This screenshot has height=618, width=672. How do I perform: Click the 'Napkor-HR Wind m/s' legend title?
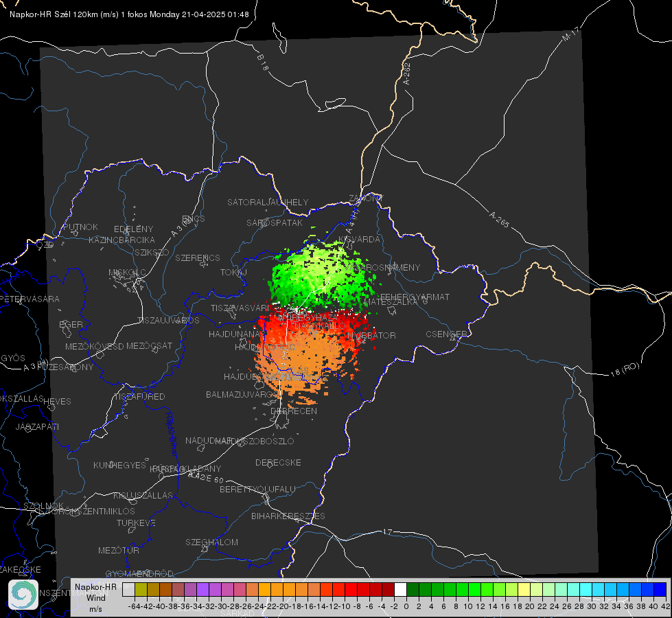95,597
